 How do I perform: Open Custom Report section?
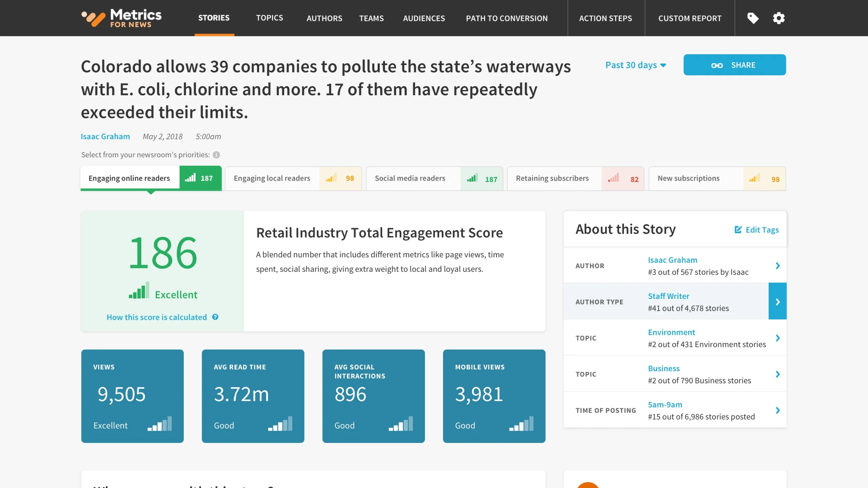click(690, 18)
